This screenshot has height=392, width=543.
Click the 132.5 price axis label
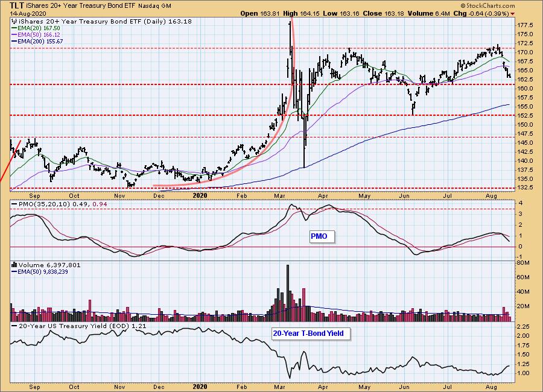coord(525,188)
